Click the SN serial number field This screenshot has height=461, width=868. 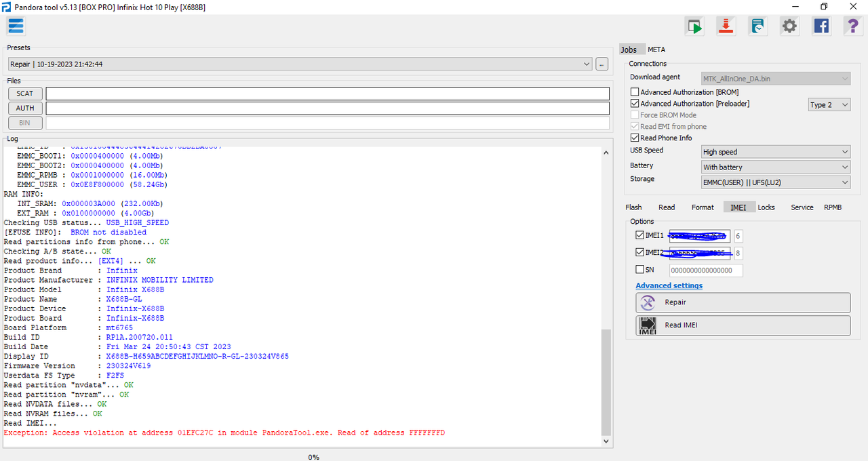point(705,270)
